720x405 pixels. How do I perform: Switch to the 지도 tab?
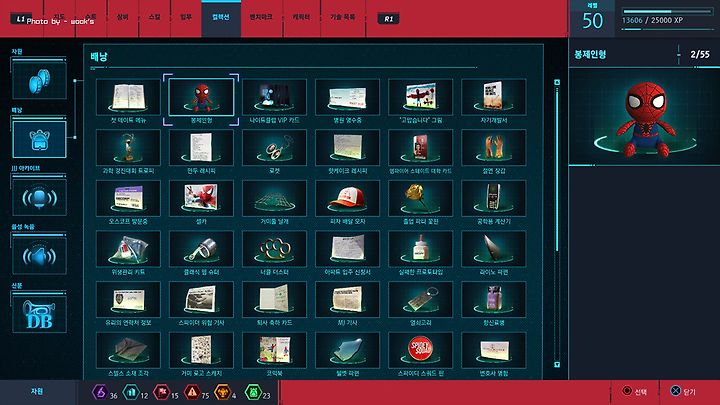pyautogui.click(x=59, y=17)
